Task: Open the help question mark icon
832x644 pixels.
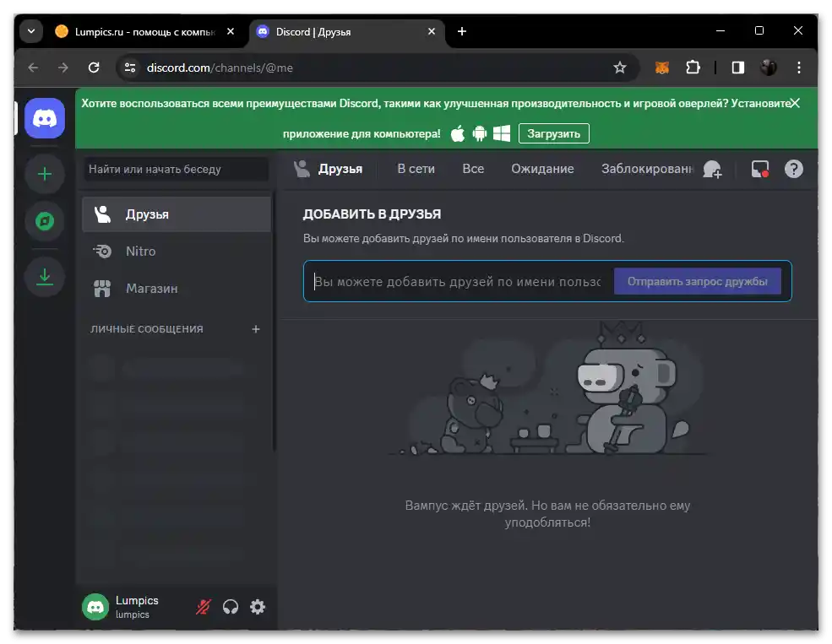Action: 793,169
